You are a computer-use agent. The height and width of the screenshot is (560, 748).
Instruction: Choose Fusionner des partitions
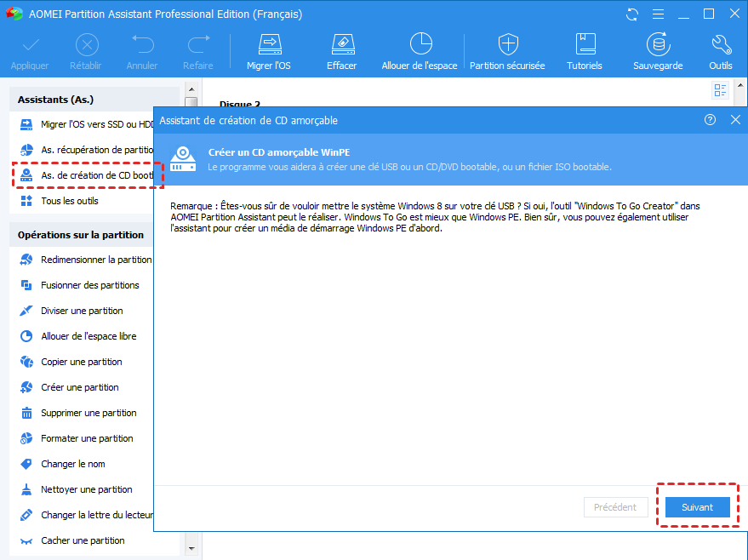point(80,285)
